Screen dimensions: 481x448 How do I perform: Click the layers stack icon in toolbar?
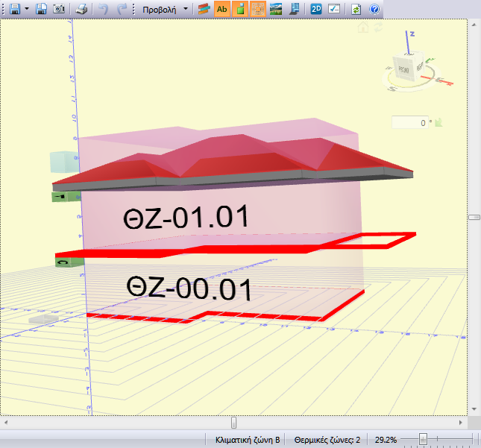[x=204, y=10]
